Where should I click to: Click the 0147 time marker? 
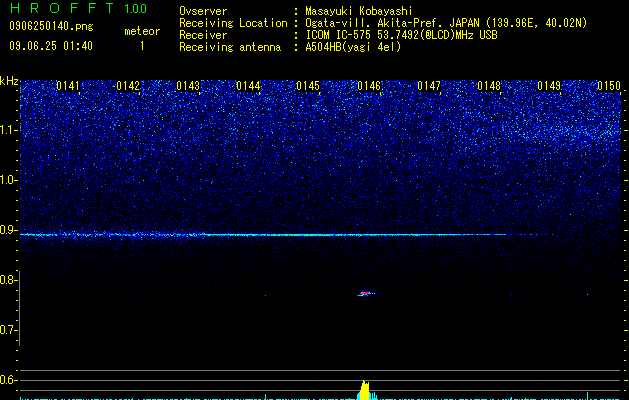coord(428,86)
